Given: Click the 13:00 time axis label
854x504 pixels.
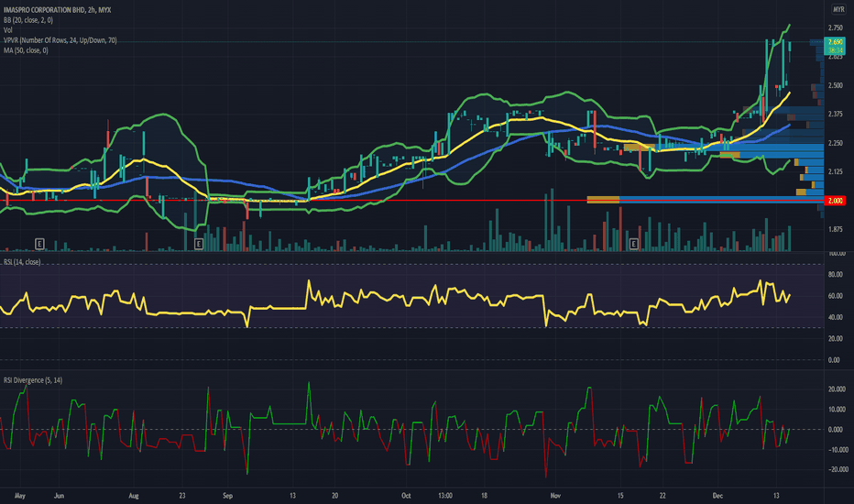Looking at the screenshot, I should click(x=445, y=496).
